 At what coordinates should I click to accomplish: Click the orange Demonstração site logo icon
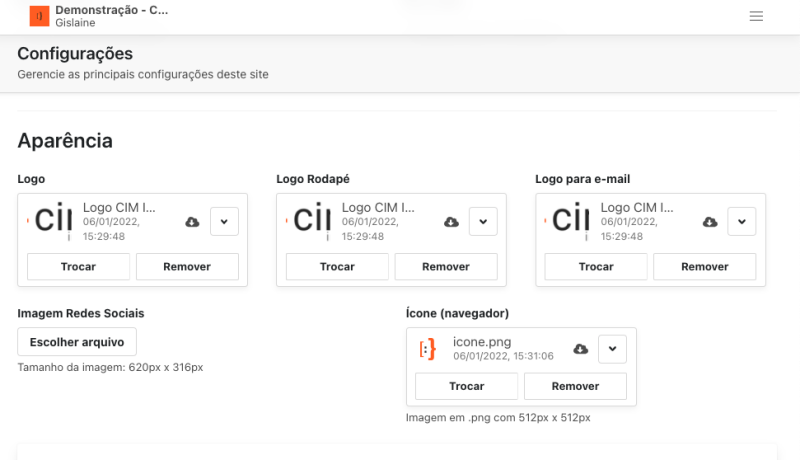39,16
